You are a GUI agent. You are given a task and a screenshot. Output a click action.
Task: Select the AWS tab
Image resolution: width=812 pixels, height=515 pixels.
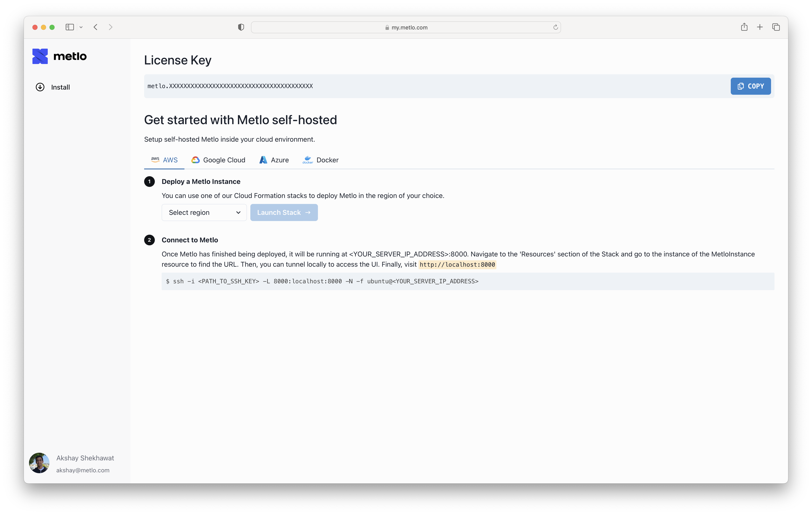point(164,160)
